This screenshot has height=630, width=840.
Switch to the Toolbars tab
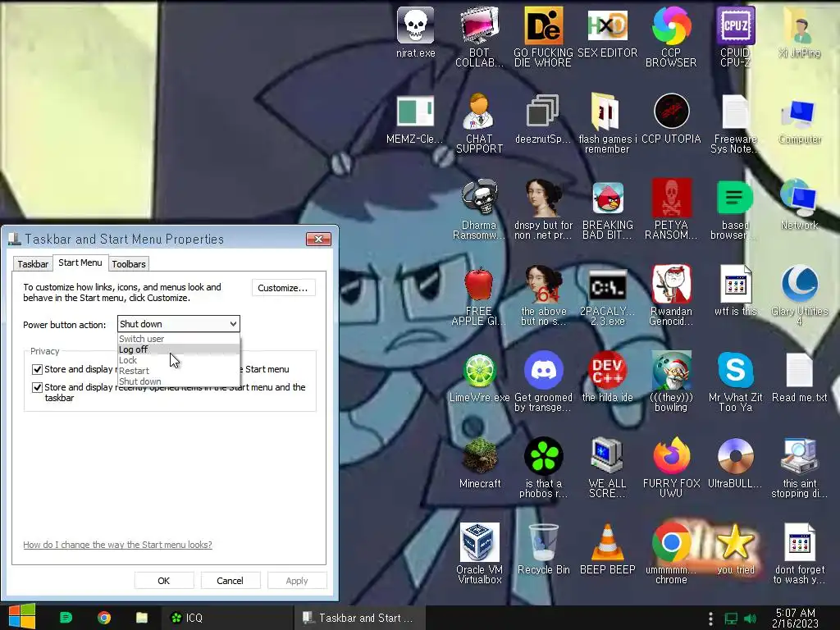coord(129,264)
